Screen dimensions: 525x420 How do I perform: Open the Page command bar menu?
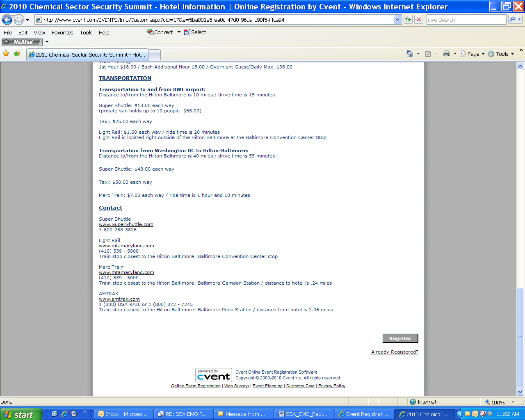pos(472,54)
